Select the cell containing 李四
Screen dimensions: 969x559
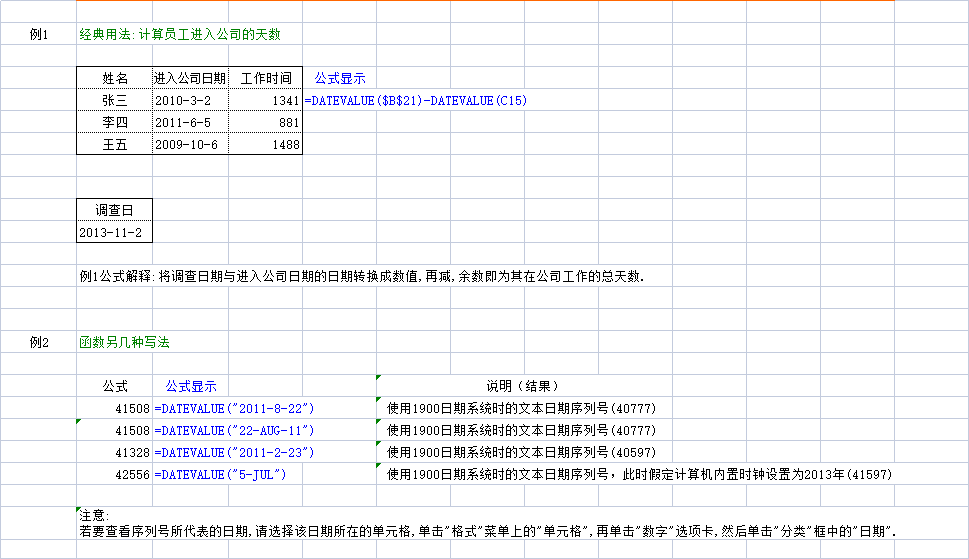click(x=114, y=122)
